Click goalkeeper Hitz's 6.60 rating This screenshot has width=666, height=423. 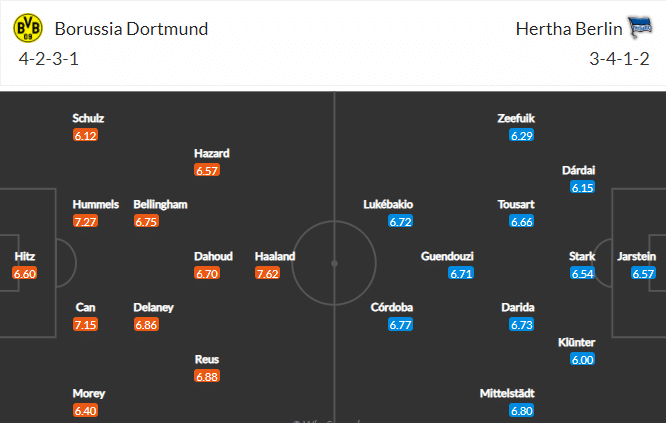coord(25,273)
